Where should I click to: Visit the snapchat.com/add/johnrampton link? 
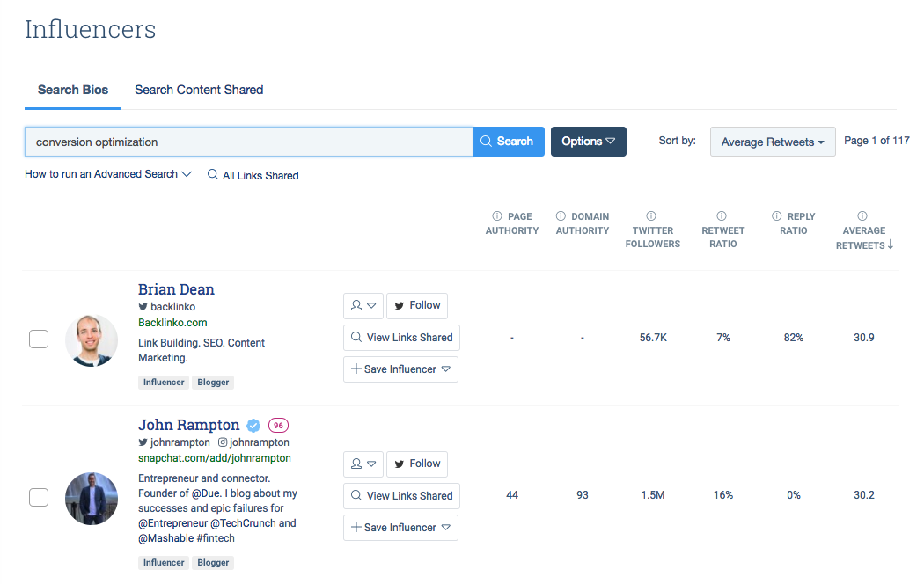click(215, 458)
